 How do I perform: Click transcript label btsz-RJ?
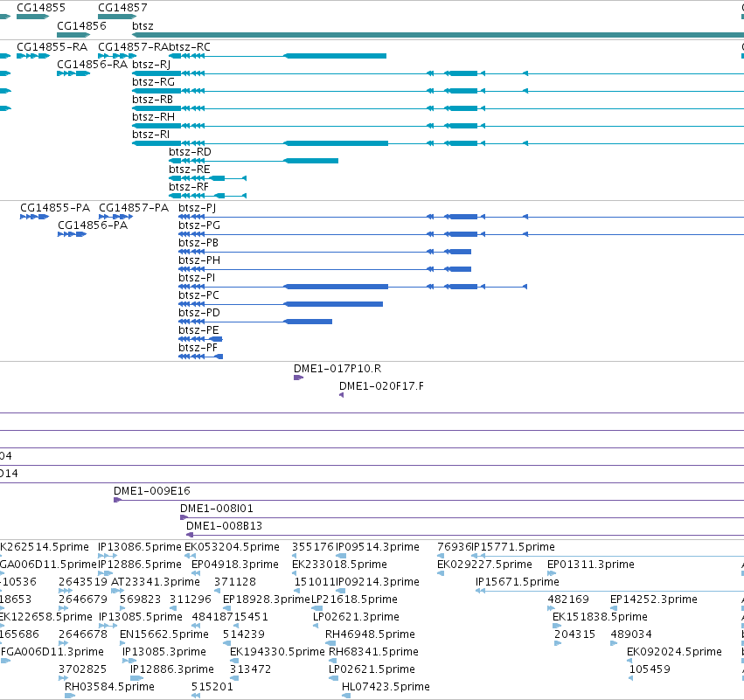coord(151,65)
